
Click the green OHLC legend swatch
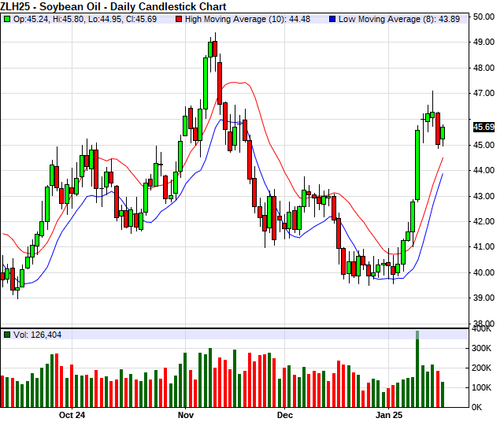7,19
